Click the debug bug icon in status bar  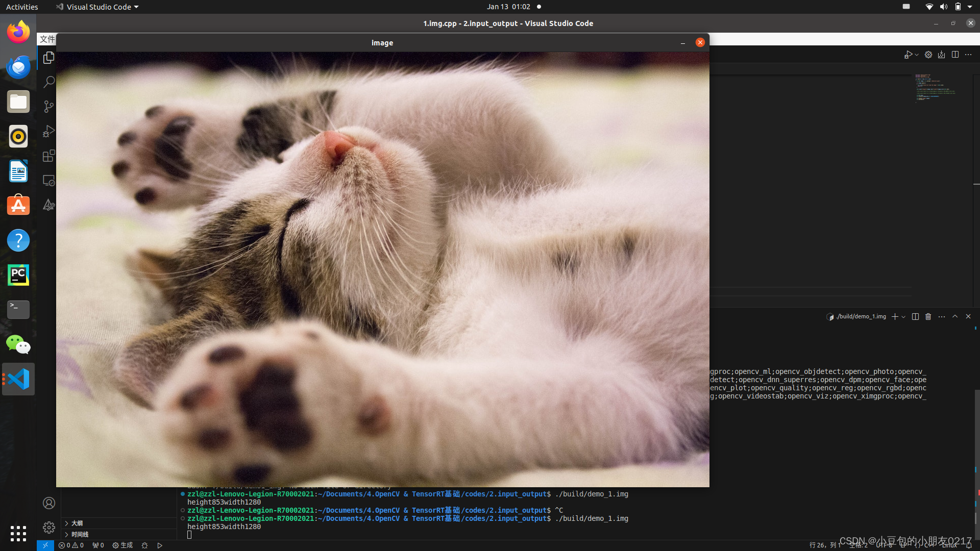point(144,545)
